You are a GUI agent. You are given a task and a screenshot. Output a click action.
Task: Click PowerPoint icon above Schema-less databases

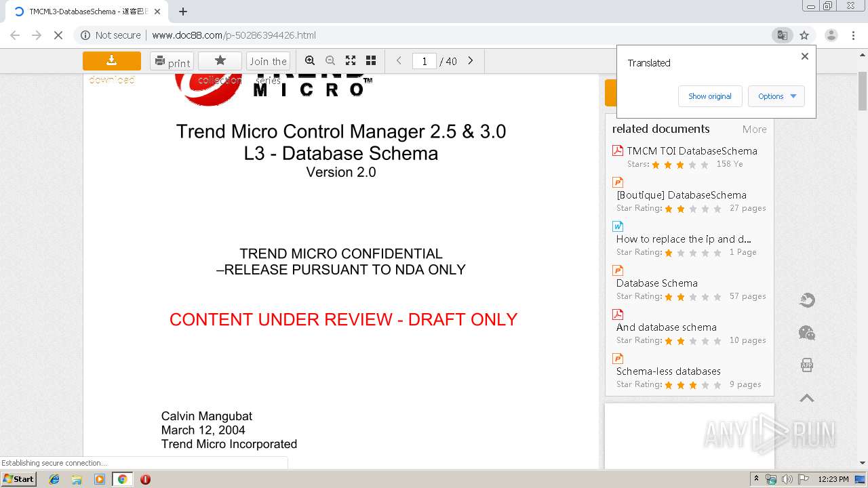coord(618,358)
